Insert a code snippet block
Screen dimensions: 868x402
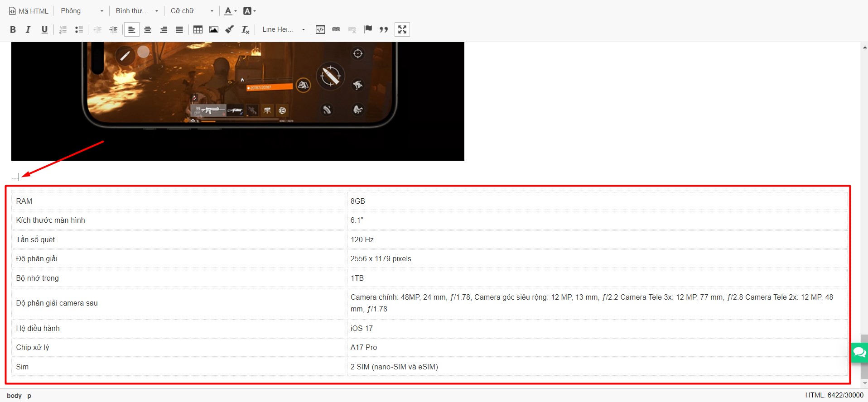tap(320, 29)
